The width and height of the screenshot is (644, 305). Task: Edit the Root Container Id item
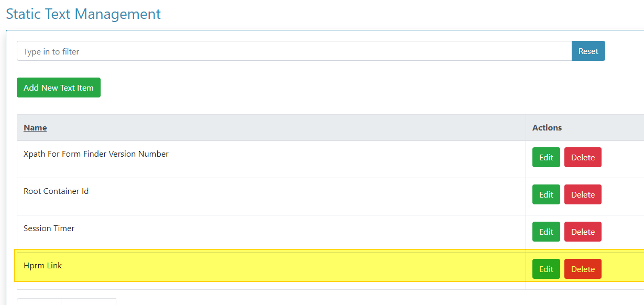click(546, 194)
